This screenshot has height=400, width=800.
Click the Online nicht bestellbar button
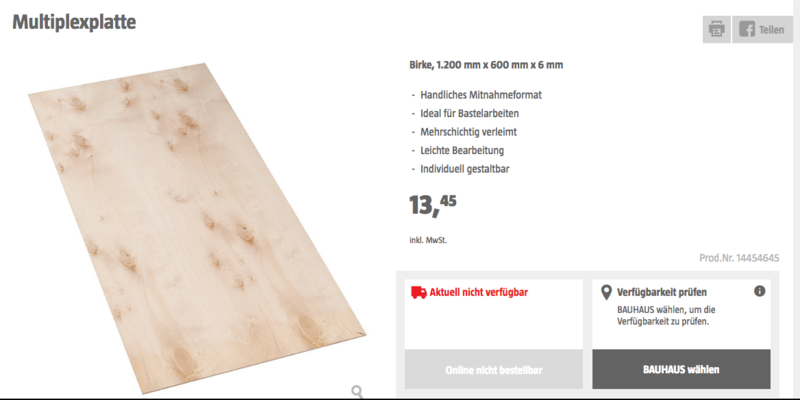(493, 370)
